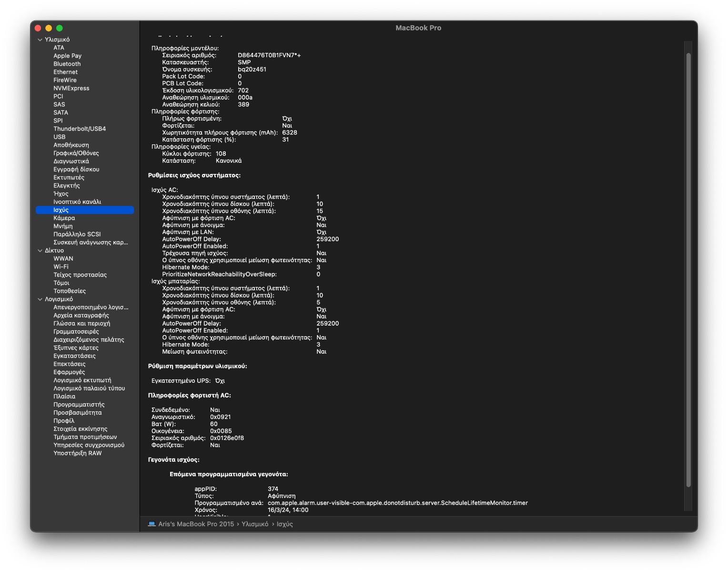Select Εγγραφή δίσκου in the sidebar

click(x=76, y=169)
